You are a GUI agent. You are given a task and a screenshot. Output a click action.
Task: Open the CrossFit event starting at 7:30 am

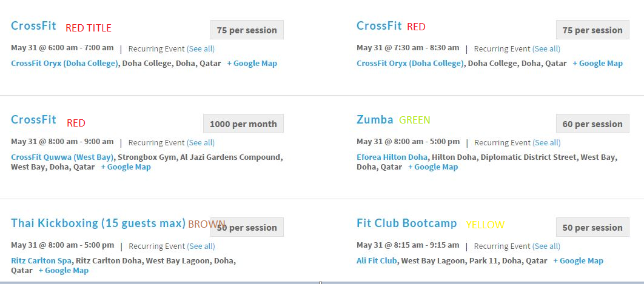[379, 26]
